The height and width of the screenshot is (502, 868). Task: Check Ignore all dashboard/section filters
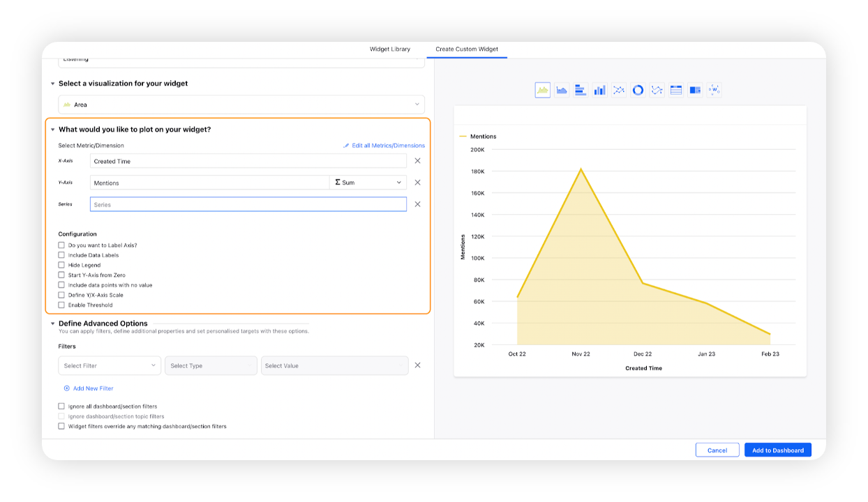point(61,406)
